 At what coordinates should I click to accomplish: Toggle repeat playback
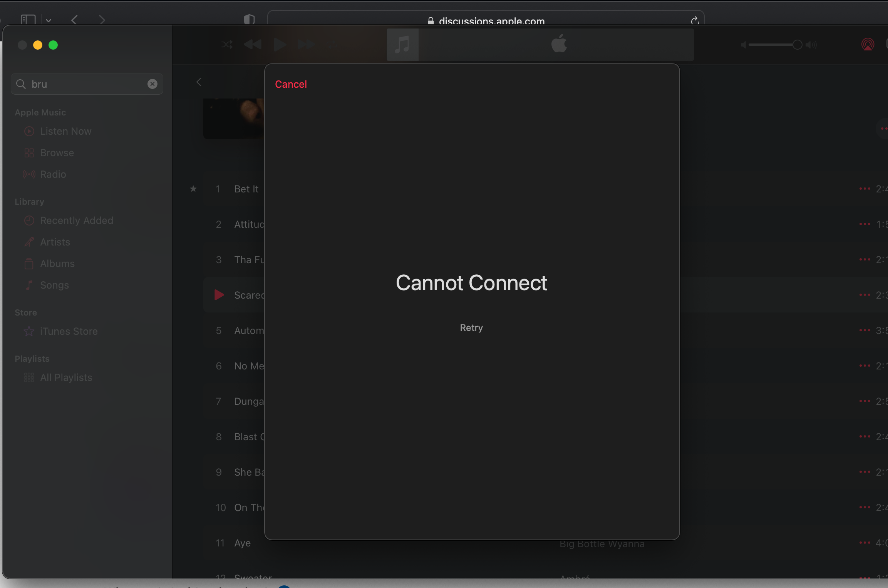(331, 45)
